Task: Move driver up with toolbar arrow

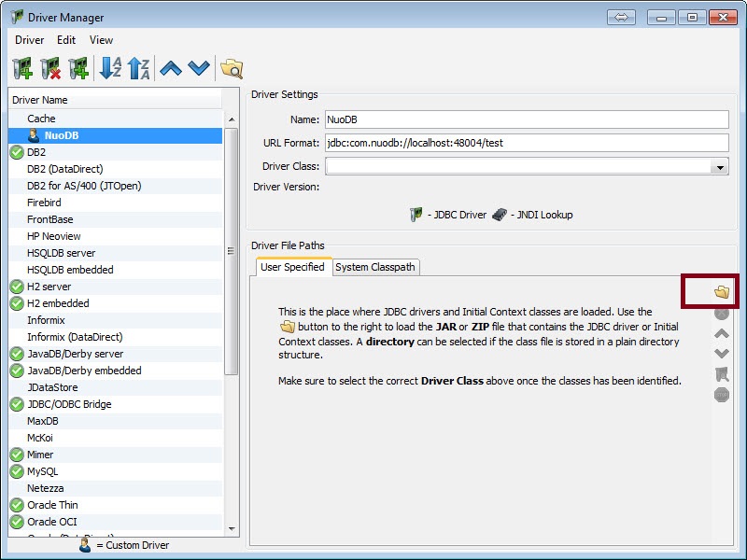Action: point(171,68)
